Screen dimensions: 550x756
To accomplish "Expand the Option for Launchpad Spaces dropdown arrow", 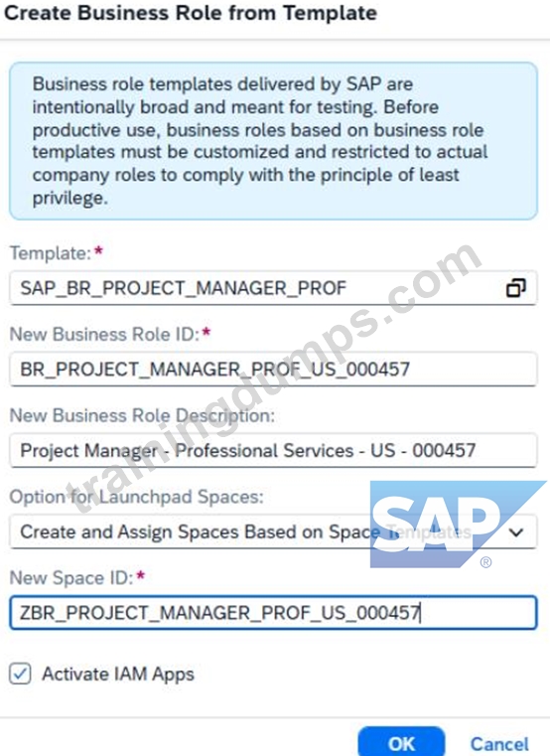I will tap(516, 532).
